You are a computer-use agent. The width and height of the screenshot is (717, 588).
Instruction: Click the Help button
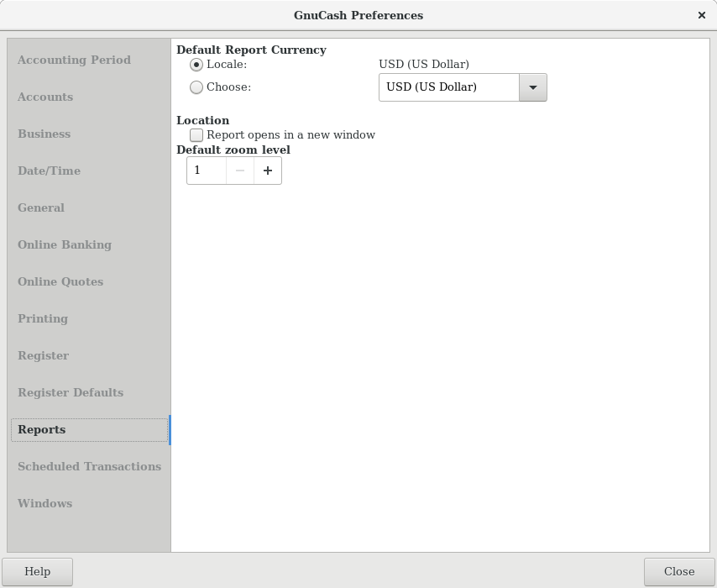point(38,571)
